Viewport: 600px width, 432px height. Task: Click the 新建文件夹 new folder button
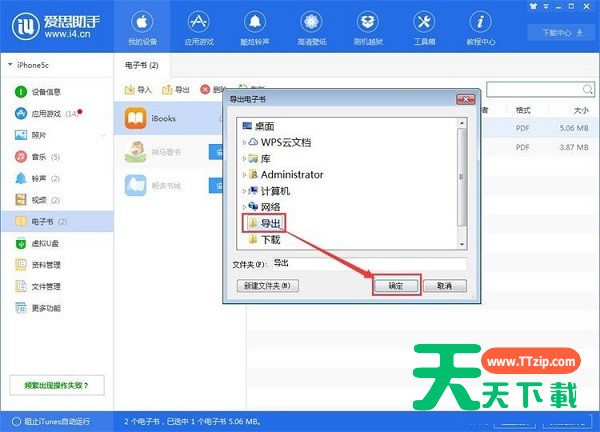268,285
